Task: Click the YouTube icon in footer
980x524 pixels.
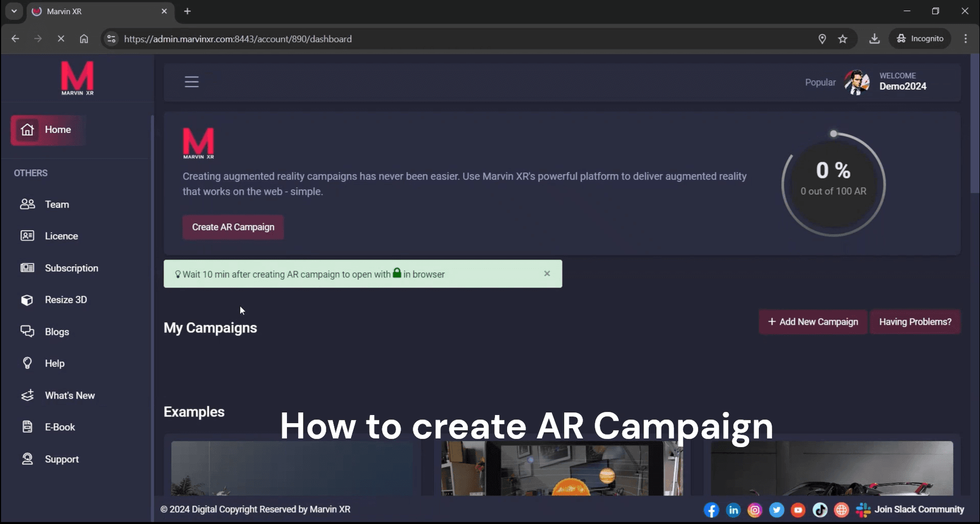Action: (x=798, y=510)
